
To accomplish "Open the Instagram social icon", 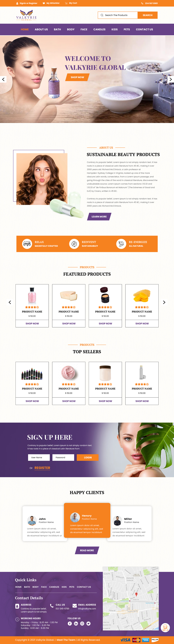I will [x=82, y=623].
